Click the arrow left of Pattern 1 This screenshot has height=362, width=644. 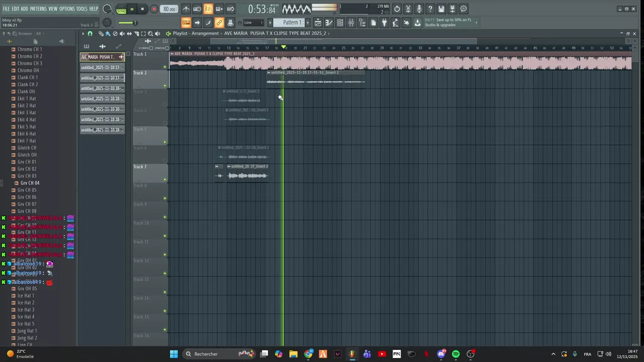point(270,22)
